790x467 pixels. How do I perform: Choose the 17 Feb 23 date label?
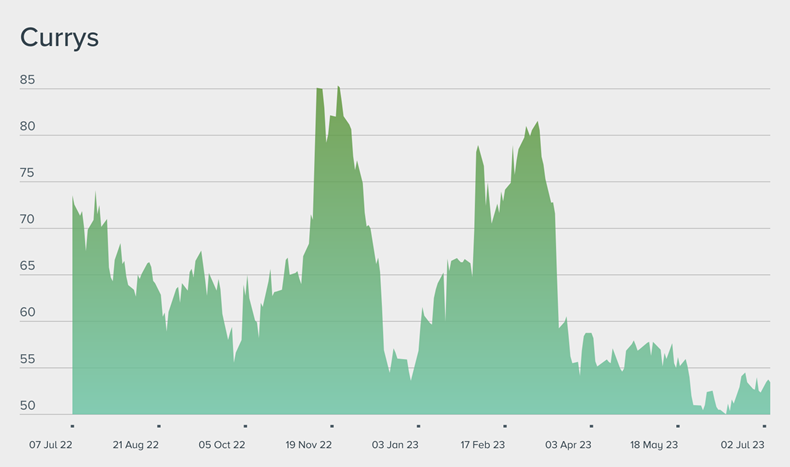[x=482, y=445]
